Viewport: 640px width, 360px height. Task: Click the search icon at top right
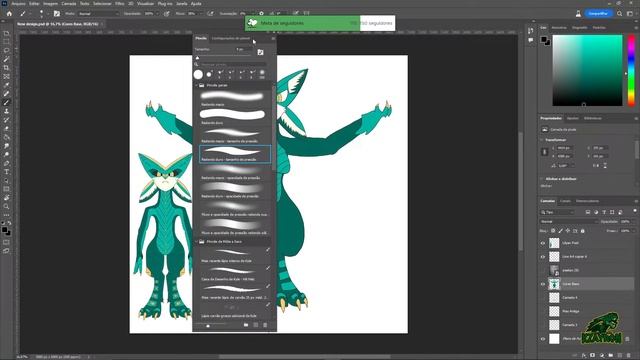point(620,13)
